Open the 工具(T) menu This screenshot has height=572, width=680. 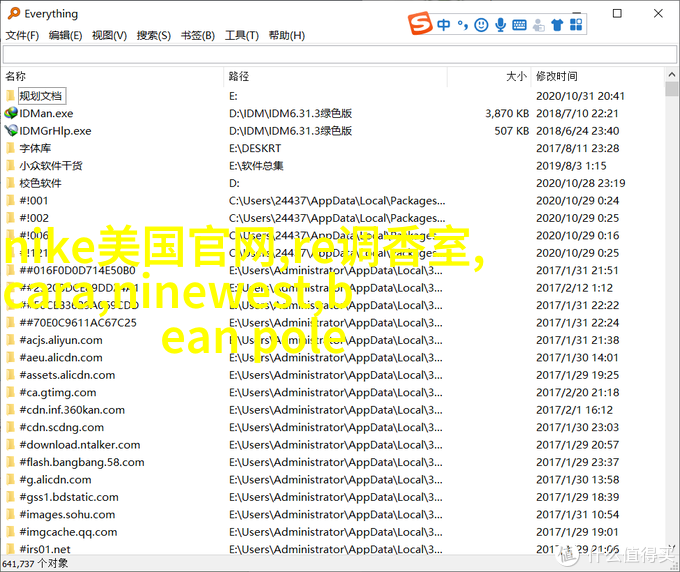(242, 36)
